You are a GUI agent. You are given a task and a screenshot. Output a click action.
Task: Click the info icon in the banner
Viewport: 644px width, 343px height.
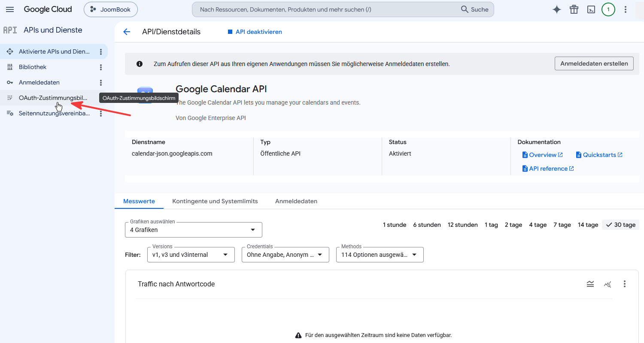pos(140,64)
